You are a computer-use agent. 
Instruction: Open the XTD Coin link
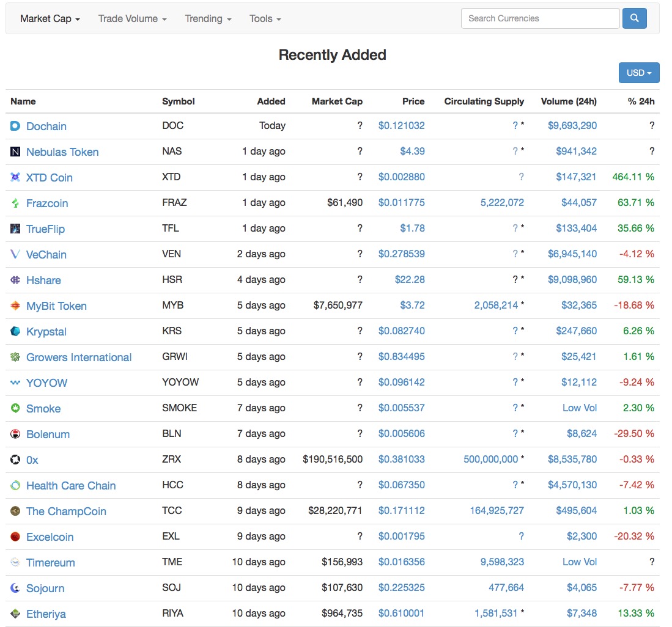pos(50,178)
